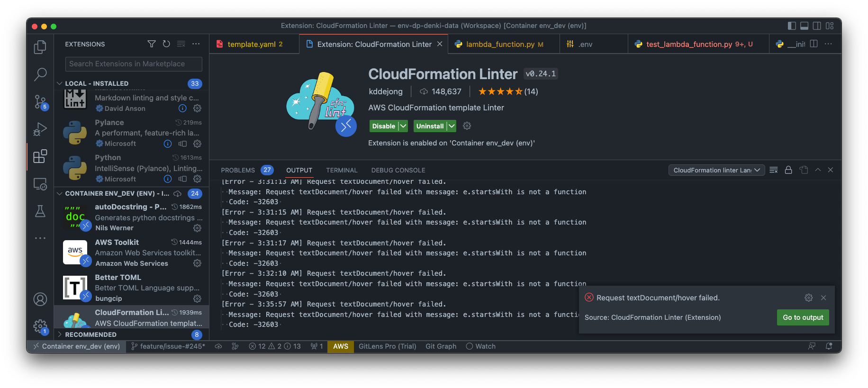Open Source Control view with badge 5
The image size is (868, 388).
click(40, 101)
